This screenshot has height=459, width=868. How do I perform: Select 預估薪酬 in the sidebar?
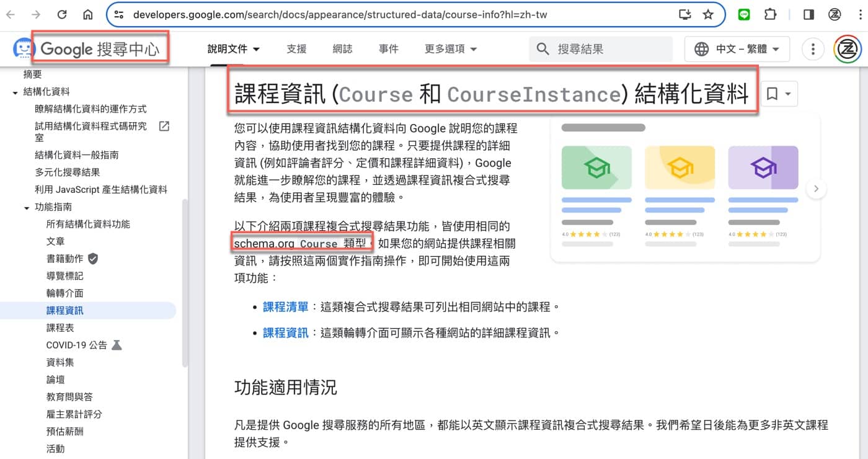[64, 432]
